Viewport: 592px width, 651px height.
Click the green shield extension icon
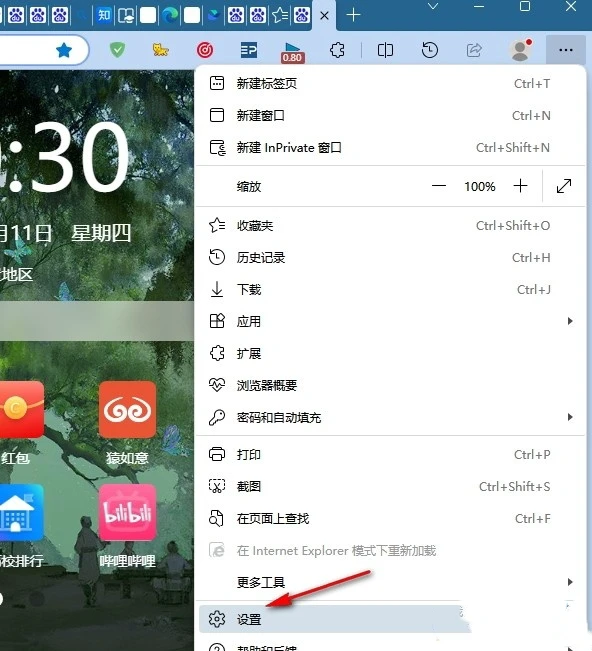(117, 50)
